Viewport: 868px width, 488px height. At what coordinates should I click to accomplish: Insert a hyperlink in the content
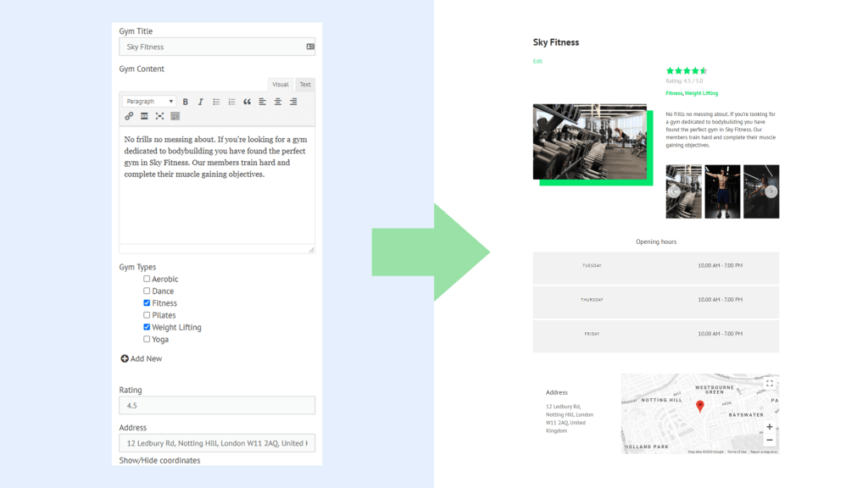coord(130,116)
